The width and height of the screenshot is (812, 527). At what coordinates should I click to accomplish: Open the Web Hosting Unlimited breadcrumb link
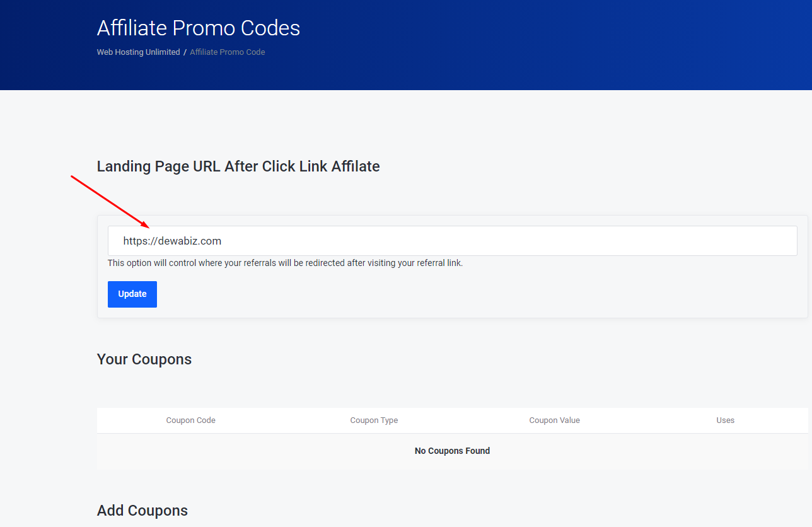pos(138,52)
